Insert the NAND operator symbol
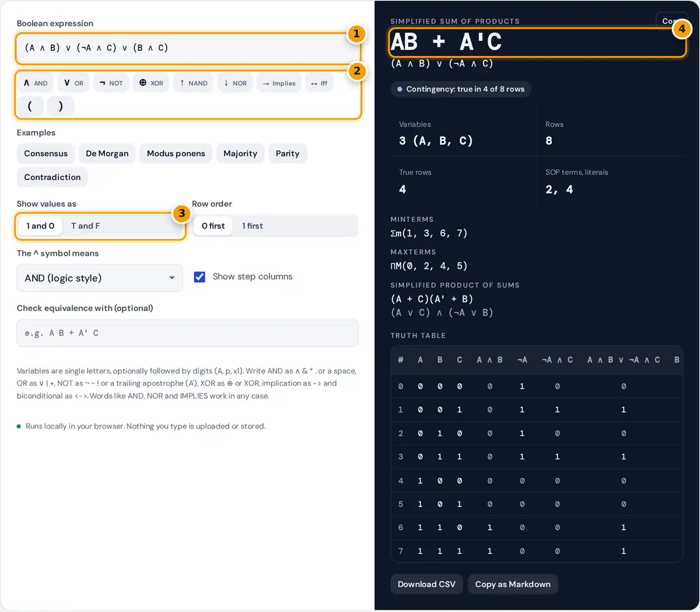The image size is (700, 612). 193,83
